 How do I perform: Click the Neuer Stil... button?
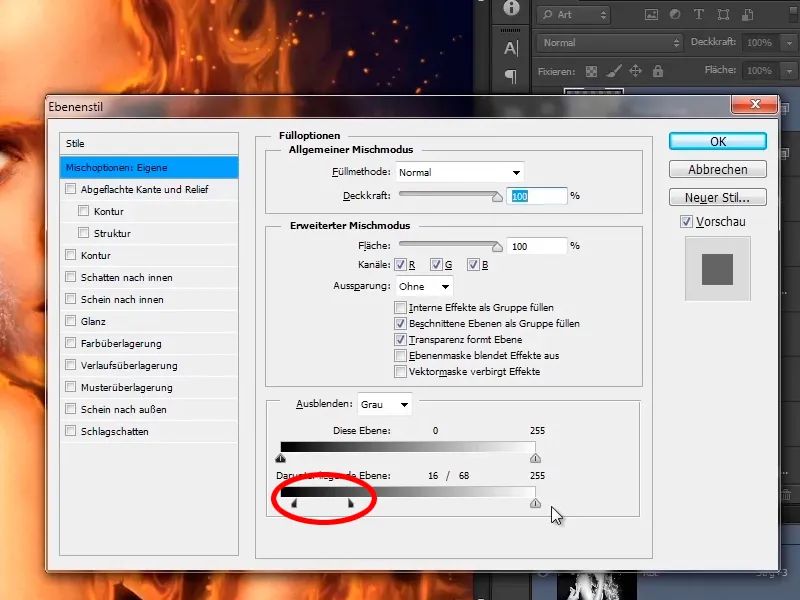(718, 197)
